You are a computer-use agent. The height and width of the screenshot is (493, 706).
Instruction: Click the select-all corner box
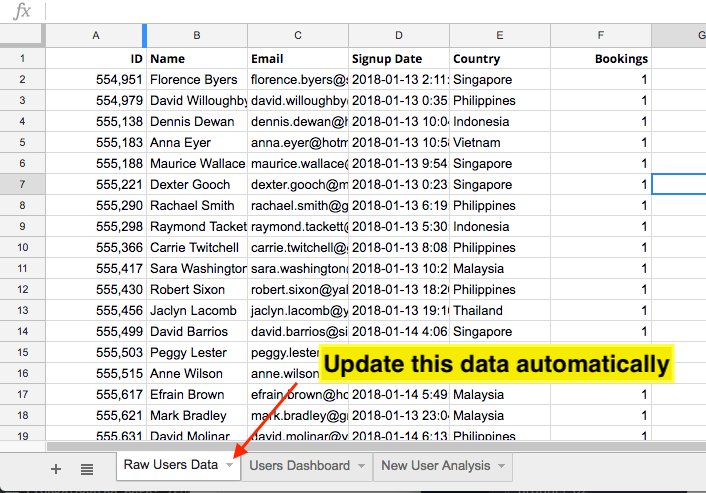pos(22,36)
